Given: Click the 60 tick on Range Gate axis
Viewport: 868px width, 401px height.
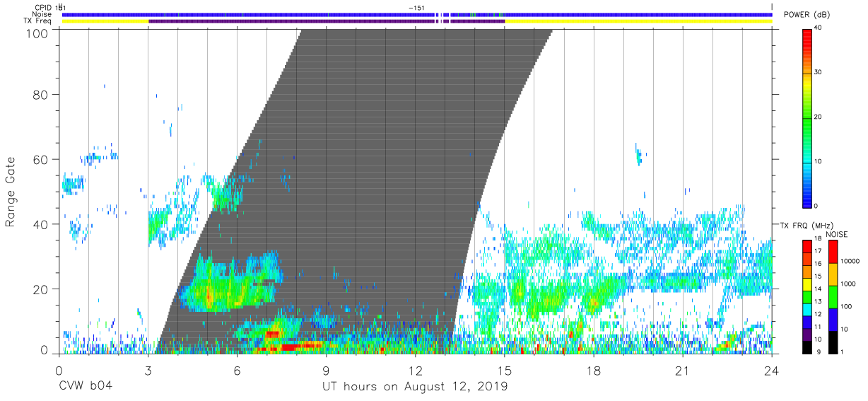Looking at the screenshot, I should pos(41,159).
